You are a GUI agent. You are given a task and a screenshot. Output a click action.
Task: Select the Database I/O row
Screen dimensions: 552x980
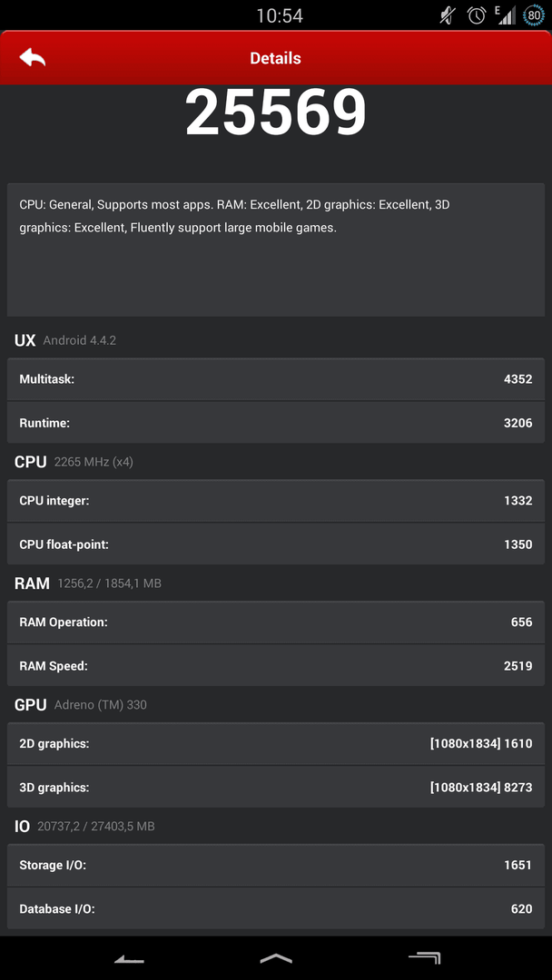click(x=276, y=908)
